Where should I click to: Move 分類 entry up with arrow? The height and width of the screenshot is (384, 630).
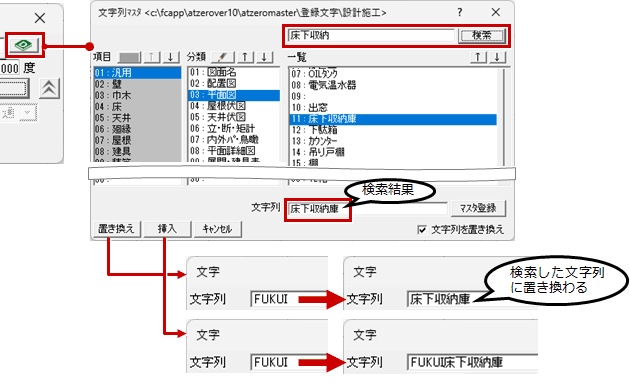tap(245, 57)
